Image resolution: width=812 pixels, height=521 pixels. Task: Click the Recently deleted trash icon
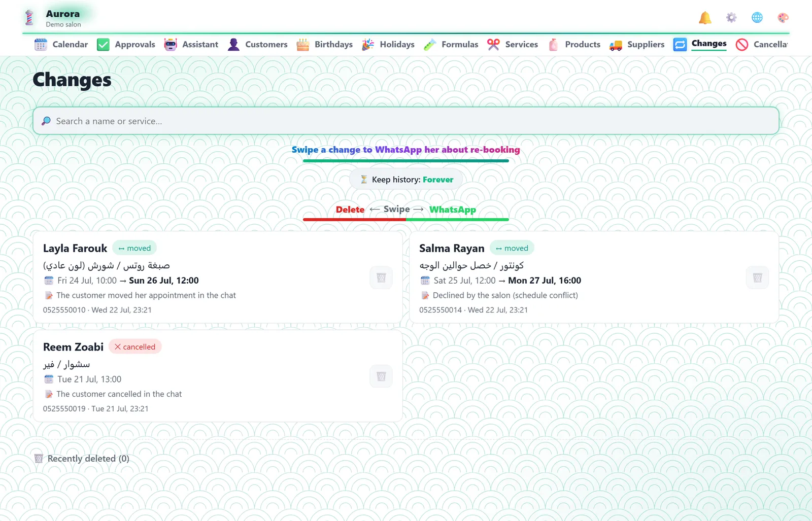(x=39, y=459)
